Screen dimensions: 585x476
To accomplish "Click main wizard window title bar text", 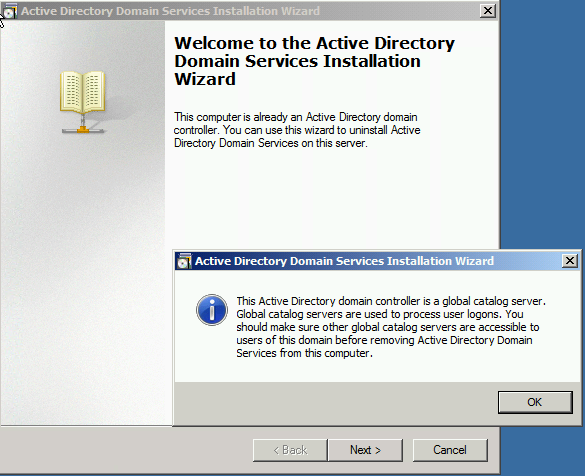I will pyautogui.click(x=171, y=11).
